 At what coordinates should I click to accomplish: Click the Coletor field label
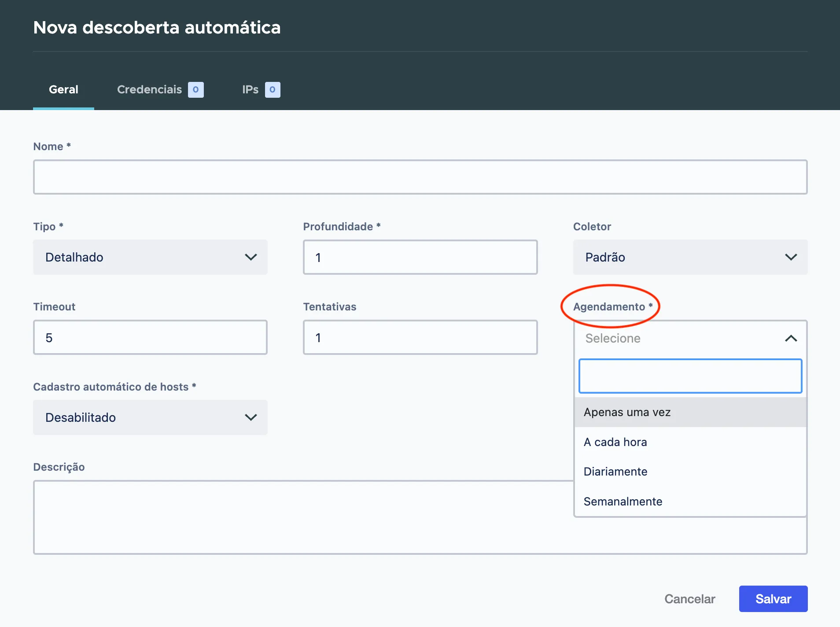(592, 226)
